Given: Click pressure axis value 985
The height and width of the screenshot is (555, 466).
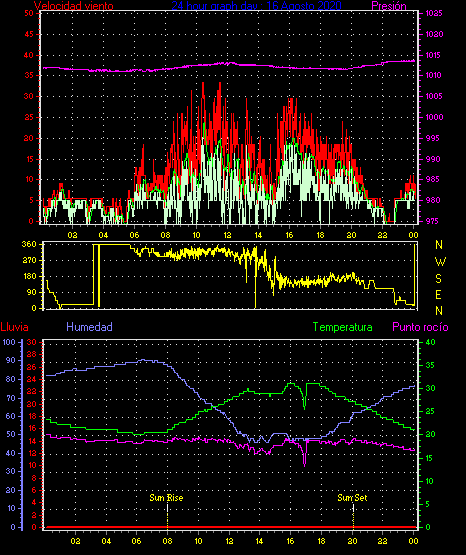Looking at the screenshot, I should tap(432, 179).
